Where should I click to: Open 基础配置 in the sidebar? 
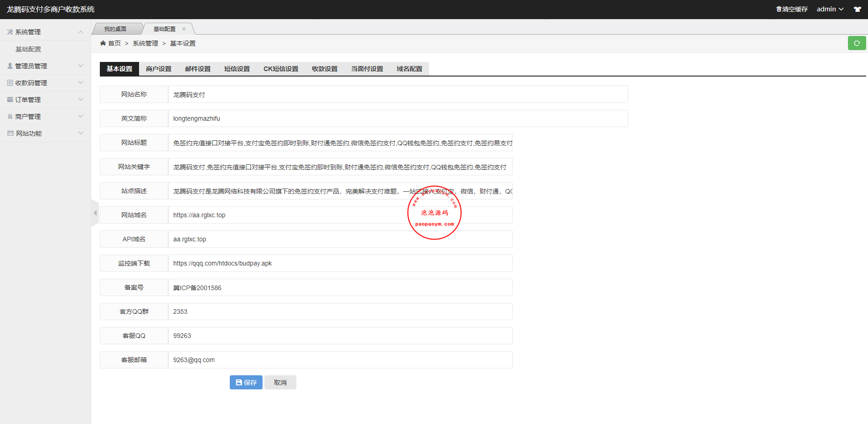[x=28, y=49]
